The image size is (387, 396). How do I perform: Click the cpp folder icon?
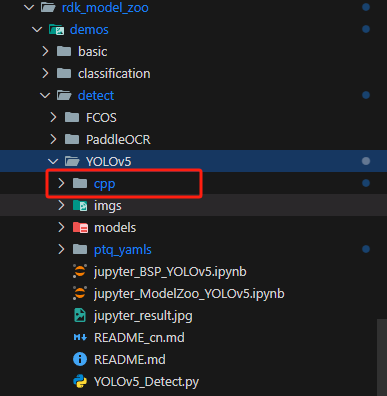coord(80,183)
